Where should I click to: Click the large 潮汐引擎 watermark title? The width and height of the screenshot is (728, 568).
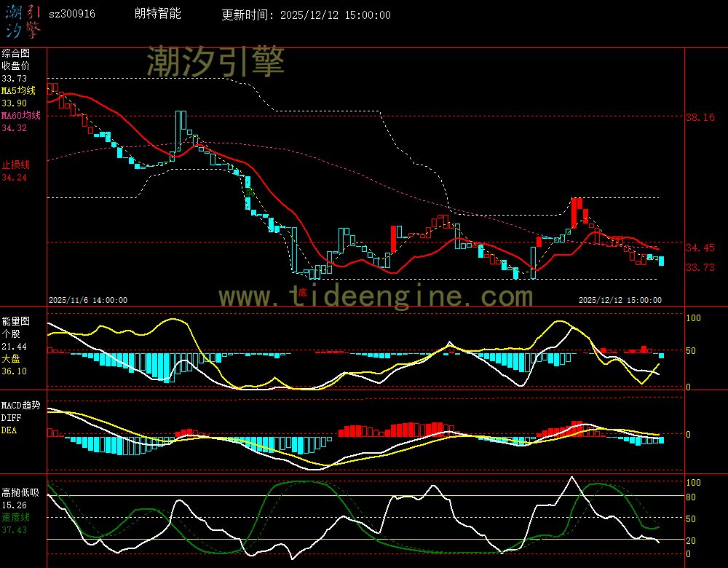click(215, 63)
